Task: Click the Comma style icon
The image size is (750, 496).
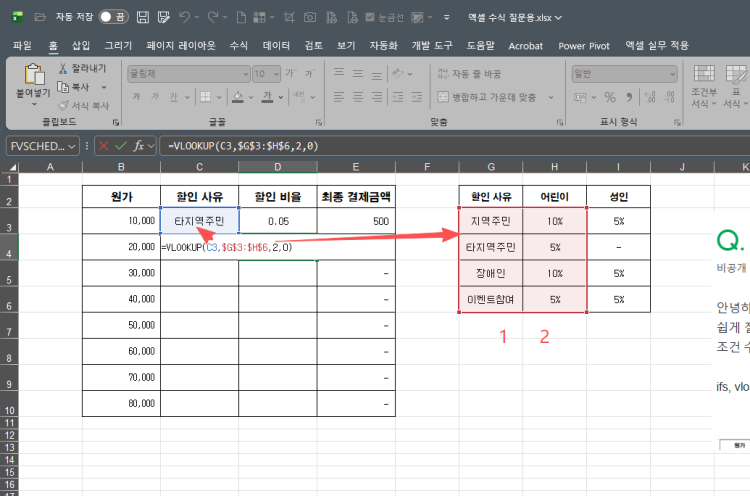Action: click(629, 98)
